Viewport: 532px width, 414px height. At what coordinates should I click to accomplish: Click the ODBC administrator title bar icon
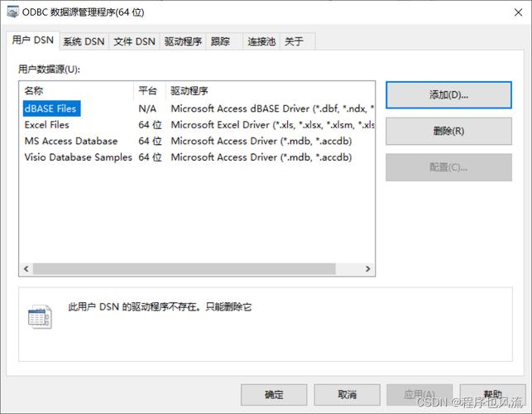13,12
